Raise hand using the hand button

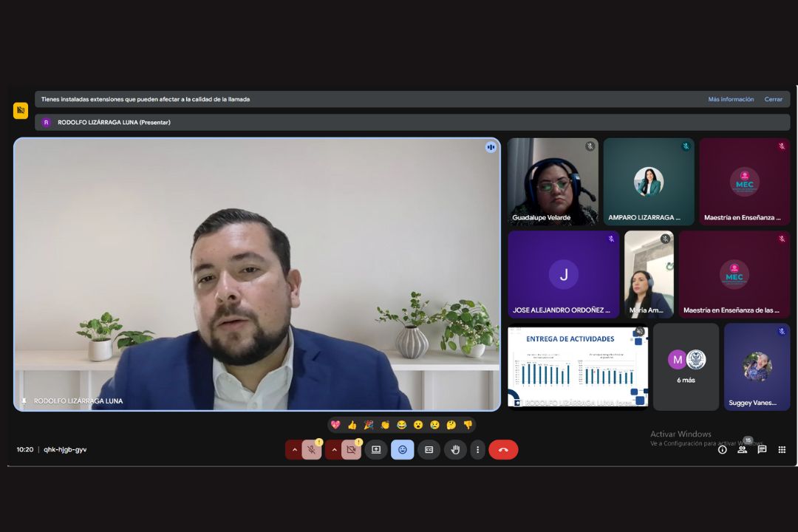click(x=455, y=449)
